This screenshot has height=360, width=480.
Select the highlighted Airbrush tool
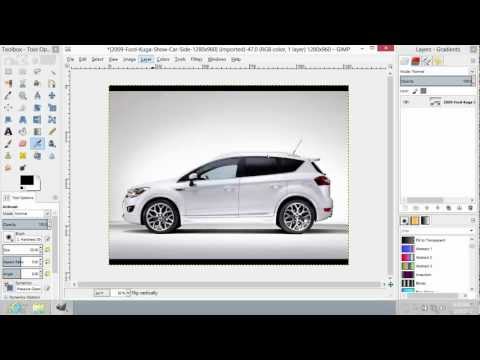point(37,144)
